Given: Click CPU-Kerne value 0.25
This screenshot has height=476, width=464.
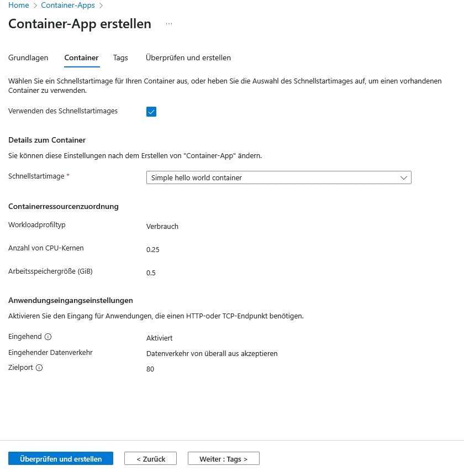Looking at the screenshot, I should click(x=152, y=249).
